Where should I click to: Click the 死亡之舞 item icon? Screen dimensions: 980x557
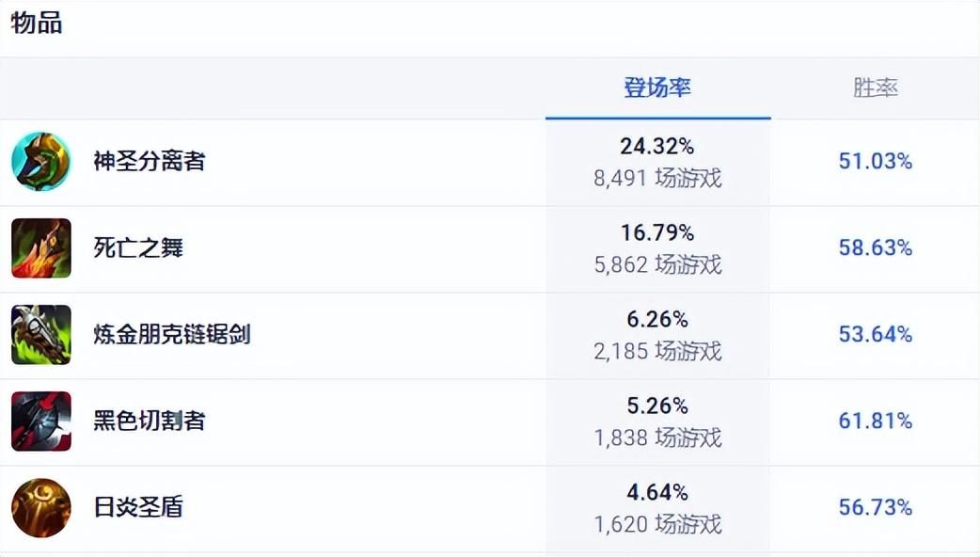(x=41, y=248)
